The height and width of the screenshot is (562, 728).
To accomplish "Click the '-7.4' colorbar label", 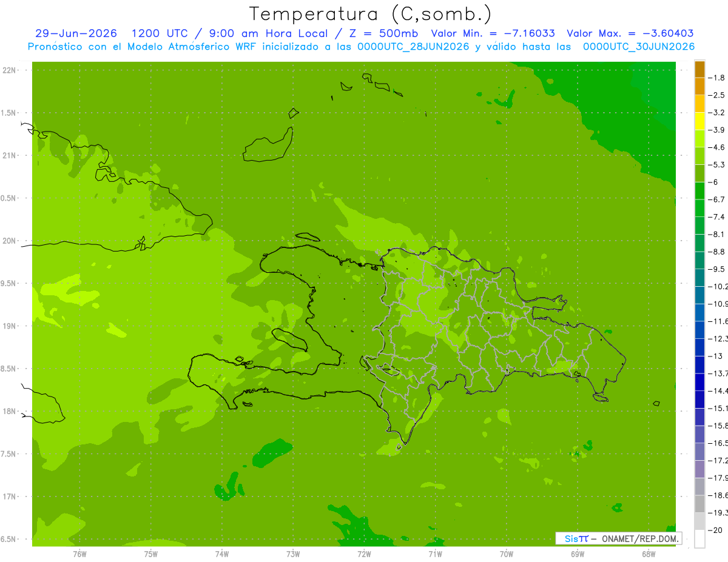I will [717, 217].
